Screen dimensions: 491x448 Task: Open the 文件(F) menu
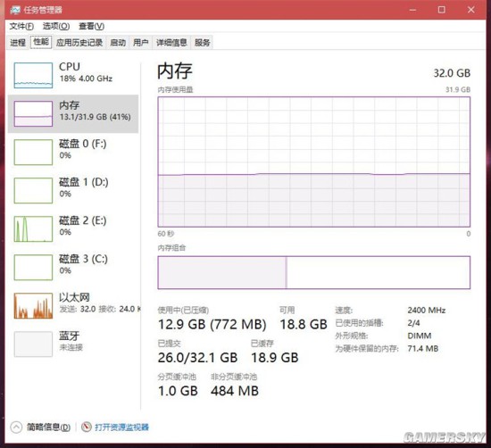click(21, 26)
